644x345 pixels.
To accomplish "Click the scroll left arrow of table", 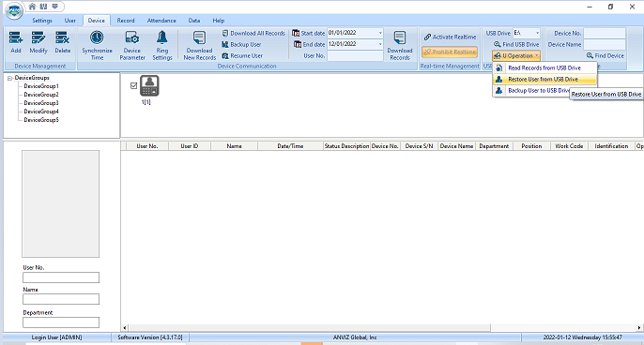I will tap(125, 328).
